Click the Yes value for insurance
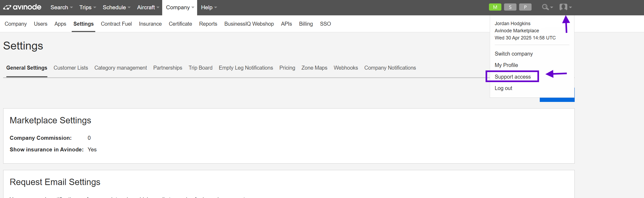The width and height of the screenshot is (644, 198). click(x=92, y=150)
